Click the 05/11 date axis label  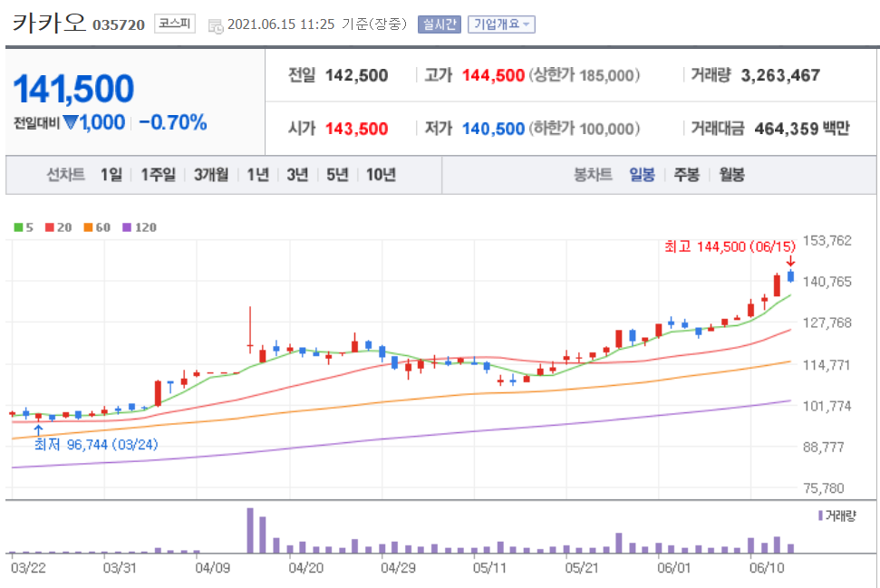[489, 568]
